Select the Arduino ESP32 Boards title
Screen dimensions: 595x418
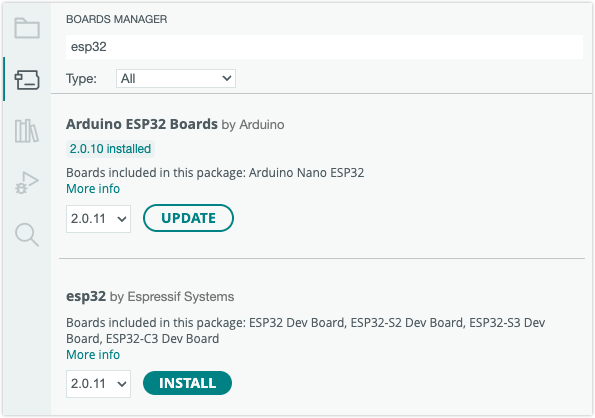click(142, 124)
